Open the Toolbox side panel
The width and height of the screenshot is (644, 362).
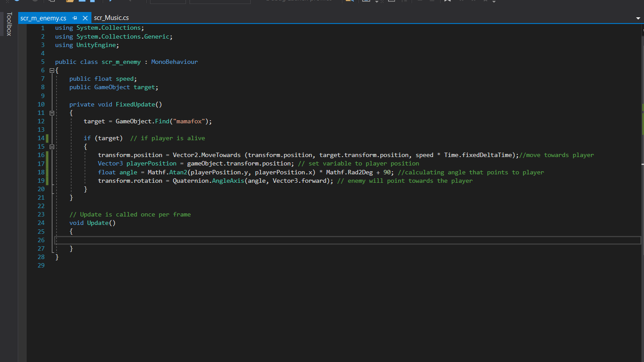[8, 24]
